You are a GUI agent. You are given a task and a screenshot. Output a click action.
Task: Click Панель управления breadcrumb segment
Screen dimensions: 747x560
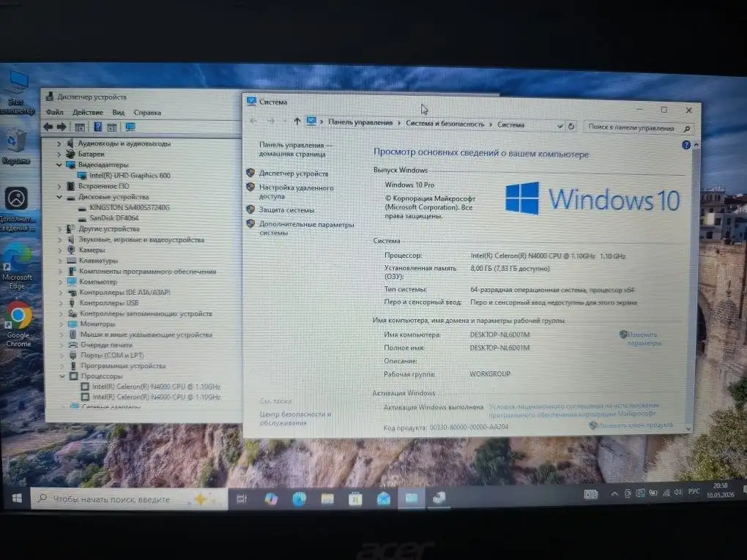(360, 122)
